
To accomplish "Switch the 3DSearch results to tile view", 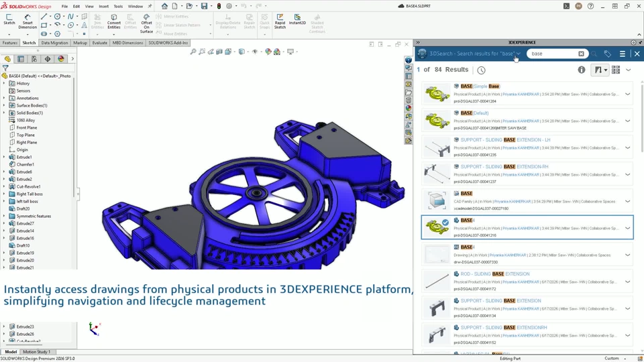I will (616, 70).
